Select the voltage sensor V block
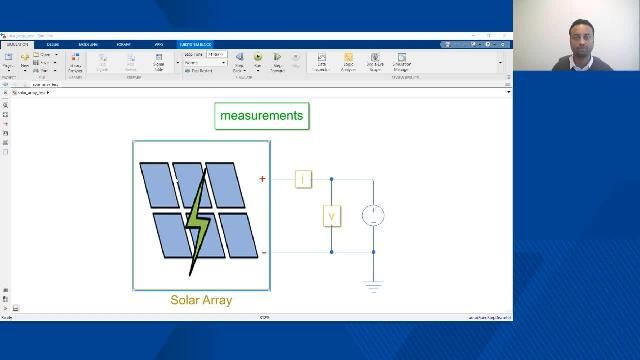640x360 pixels. pos(331,216)
